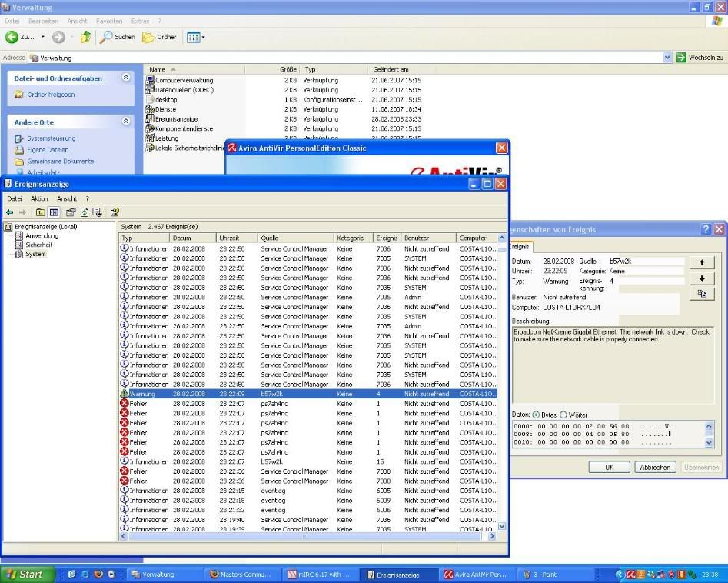Sort events by the Quelle column header
This screenshot has width=728, height=583.
click(295, 238)
